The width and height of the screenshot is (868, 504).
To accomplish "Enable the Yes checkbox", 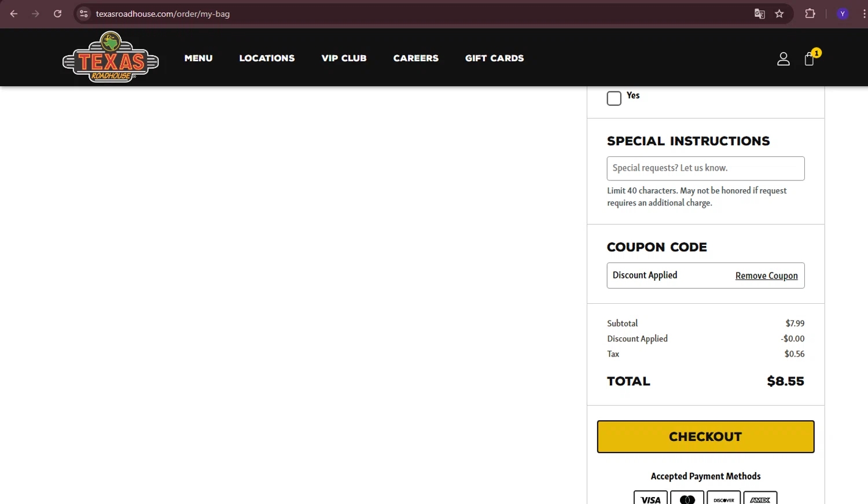I will [613, 98].
